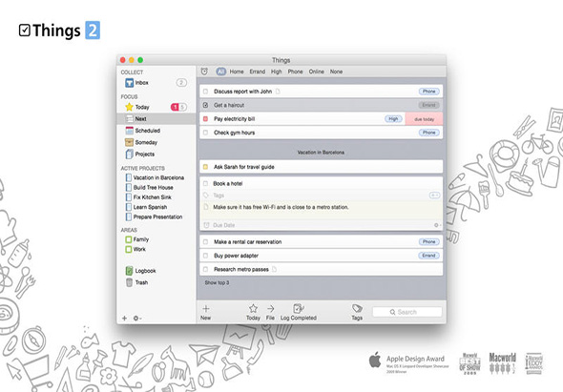563x392 pixels.
Task: Check off Make a rental car reservation
Action: [x=206, y=242]
